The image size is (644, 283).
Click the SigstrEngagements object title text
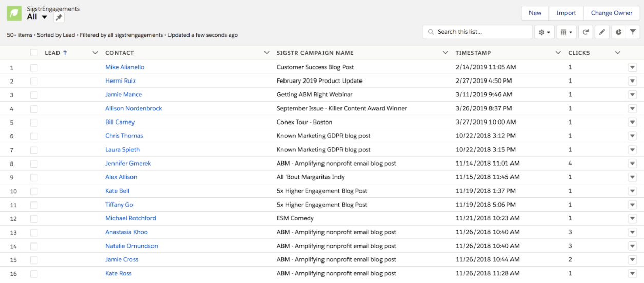click(x=53, y=9)
